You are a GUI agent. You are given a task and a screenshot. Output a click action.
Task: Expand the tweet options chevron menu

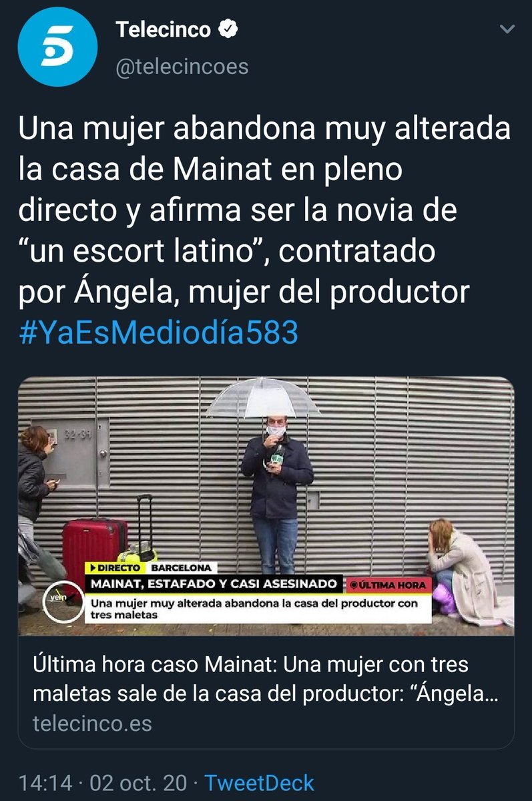click(507, 30)
